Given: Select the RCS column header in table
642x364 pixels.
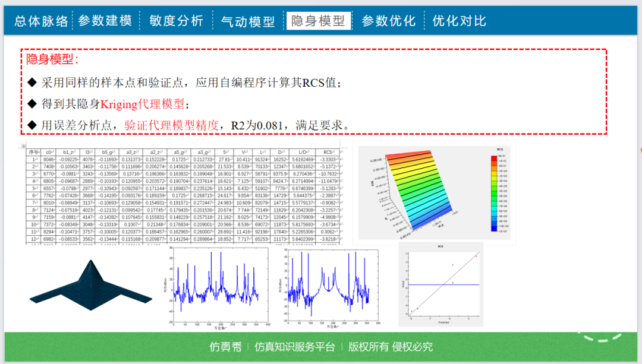Looking at the screenshot, I should coord(328,152).
